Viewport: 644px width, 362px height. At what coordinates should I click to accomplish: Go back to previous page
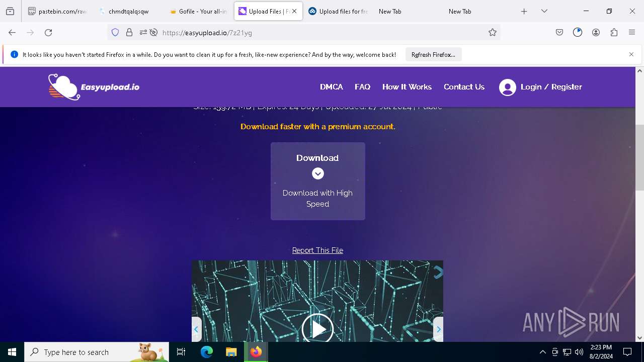click(x=12, y=32)
